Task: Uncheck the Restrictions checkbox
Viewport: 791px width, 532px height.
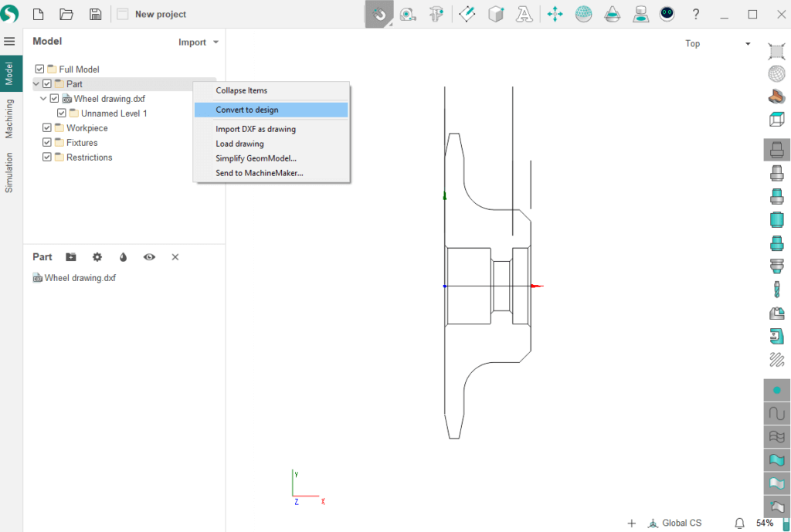Action: tap(47, 158)
